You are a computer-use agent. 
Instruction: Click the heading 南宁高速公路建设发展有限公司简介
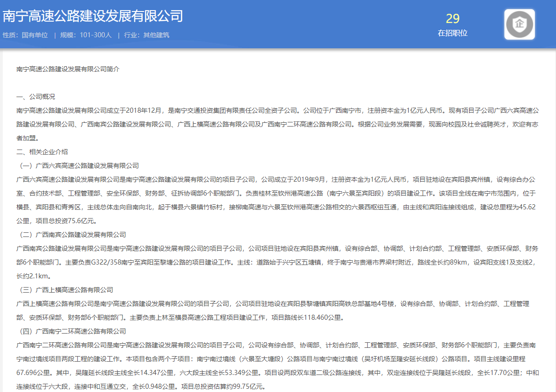pyautogui.click(x=68, y=69)
